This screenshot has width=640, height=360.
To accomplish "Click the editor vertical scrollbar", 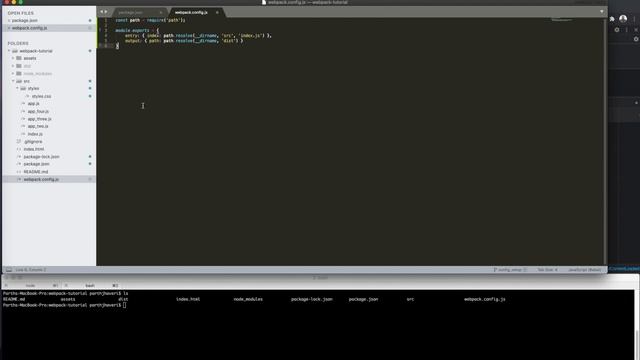I will tap(605, 141).
